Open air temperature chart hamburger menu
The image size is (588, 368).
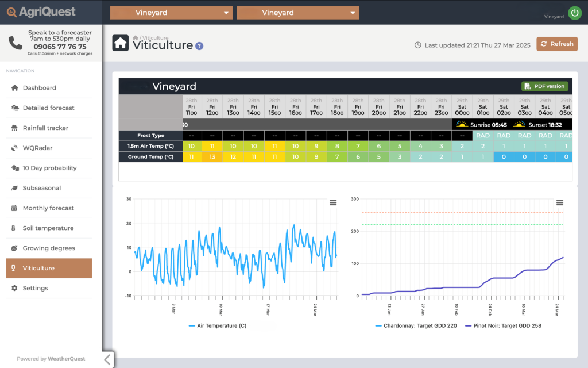point(333,202)
